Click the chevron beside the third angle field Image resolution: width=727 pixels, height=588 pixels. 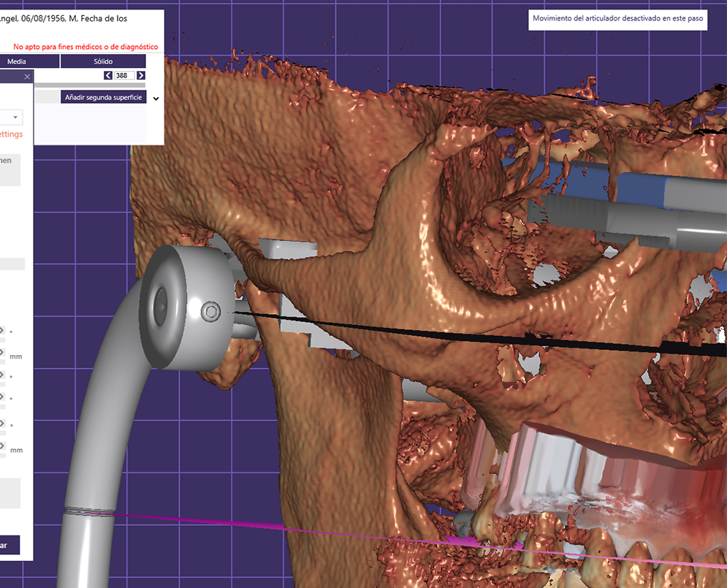click(3, 397)
